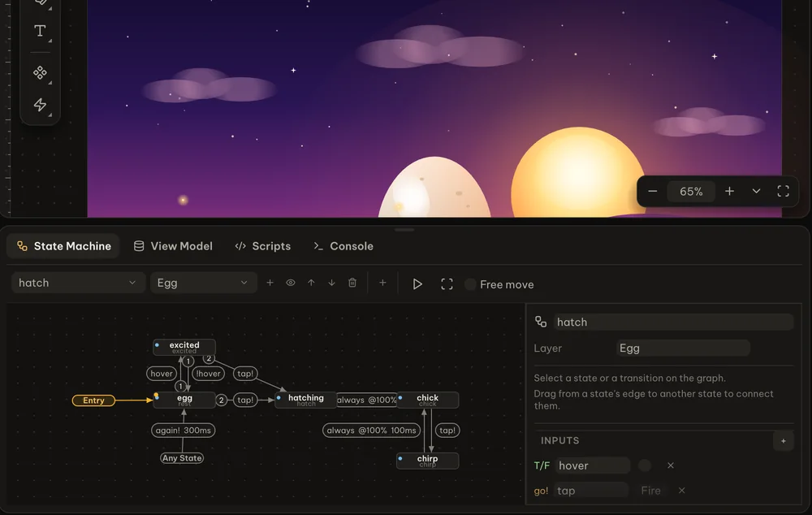Fit canvas to screen icon
Screen dimensions: 812x515
click(783, 191)
